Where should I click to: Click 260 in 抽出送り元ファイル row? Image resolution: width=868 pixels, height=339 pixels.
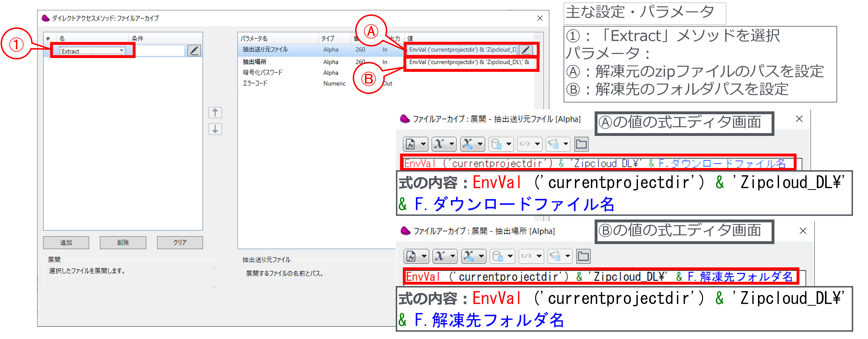(x=360, y=50)
